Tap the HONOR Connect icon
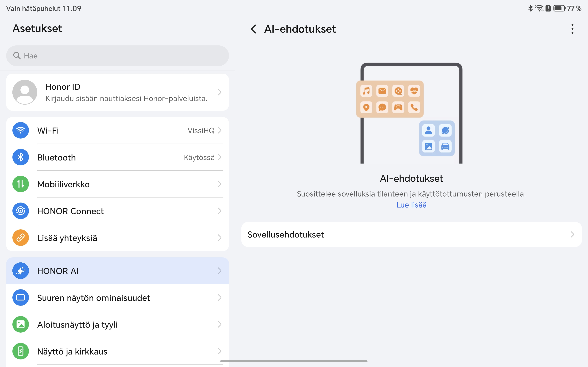This screenshot has width=588, height=367. pyautogui.click(x=21, y=211)
